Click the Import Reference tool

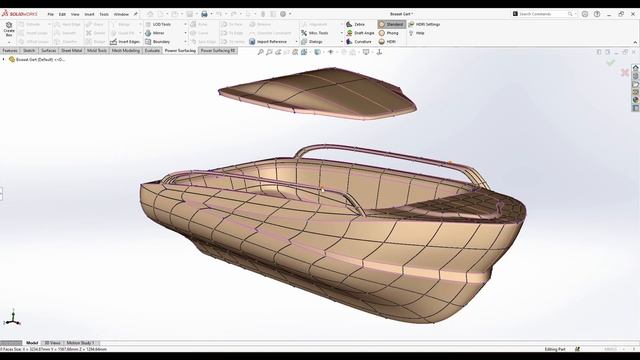(x=268, y=42)
